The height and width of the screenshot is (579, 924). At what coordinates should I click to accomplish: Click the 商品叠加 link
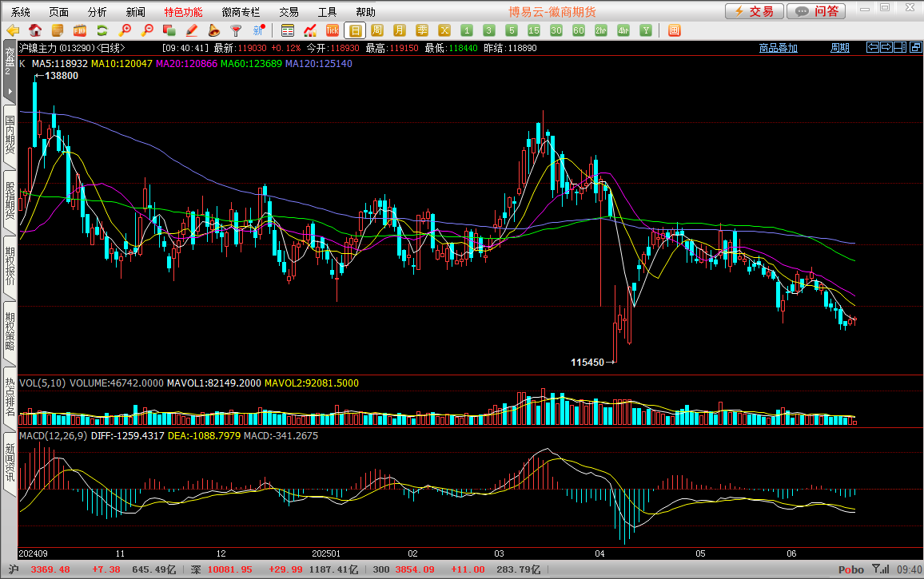778,48
